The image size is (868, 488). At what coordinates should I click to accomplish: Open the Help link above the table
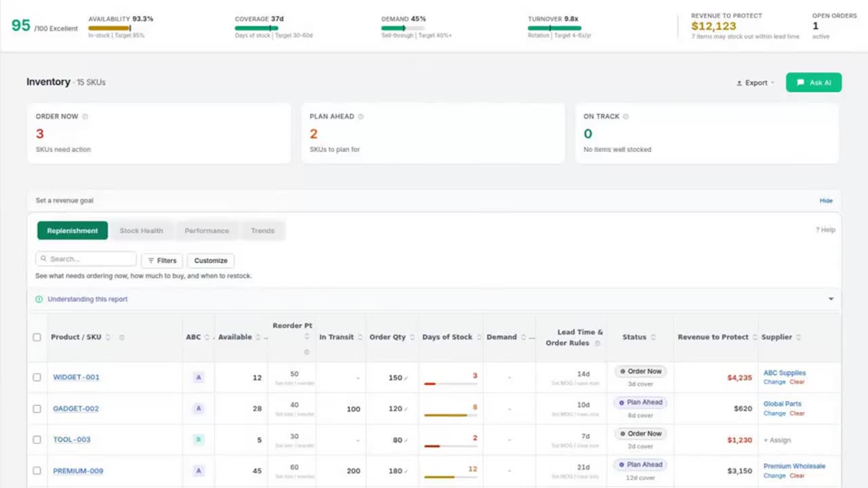[825, 230]
